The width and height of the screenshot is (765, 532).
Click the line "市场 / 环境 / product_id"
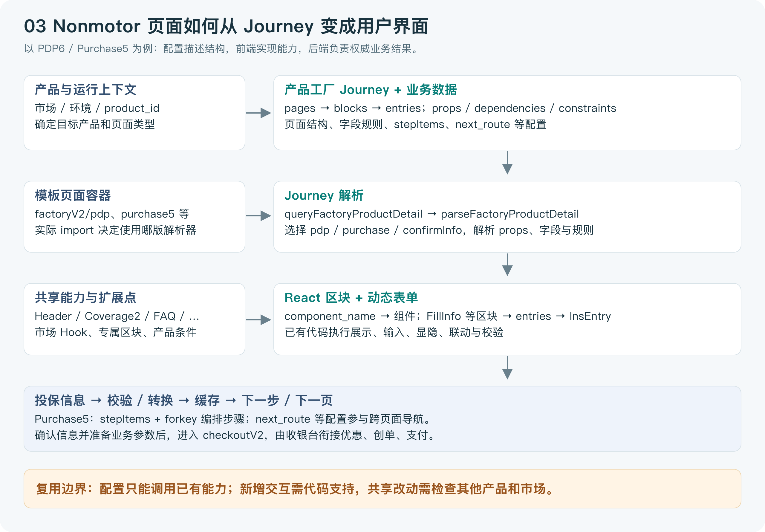(x=97, y=108)
